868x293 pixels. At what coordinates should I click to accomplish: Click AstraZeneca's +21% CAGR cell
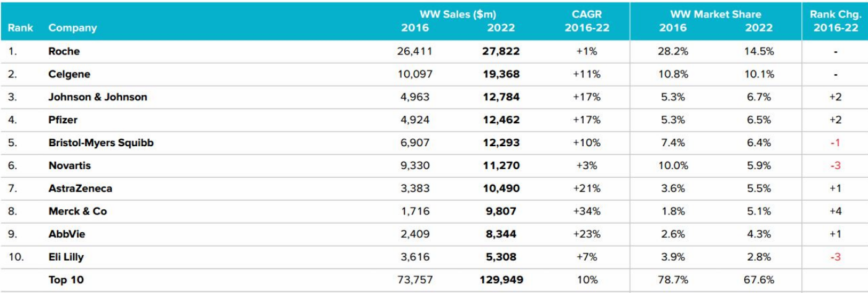tap(587, 188)
